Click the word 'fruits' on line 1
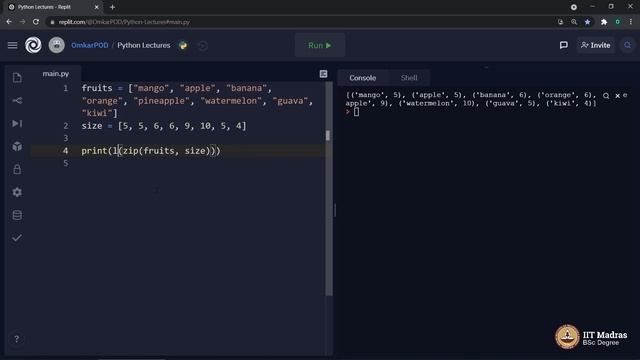This screenshot has width=640, height=360. [x=97, y=88]
